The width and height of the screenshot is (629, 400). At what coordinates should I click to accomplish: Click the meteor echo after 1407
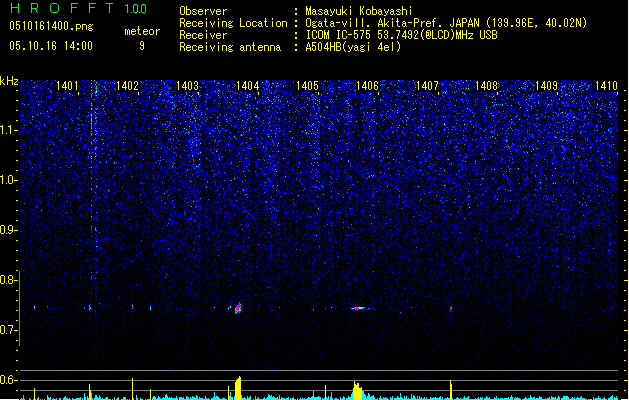(451, 308)
